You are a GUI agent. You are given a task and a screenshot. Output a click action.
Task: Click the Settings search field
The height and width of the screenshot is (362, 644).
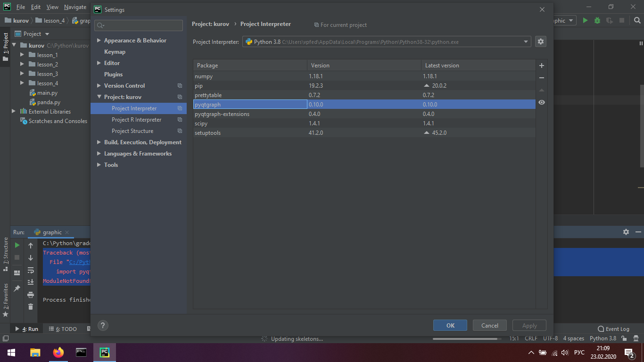point(139,25)
